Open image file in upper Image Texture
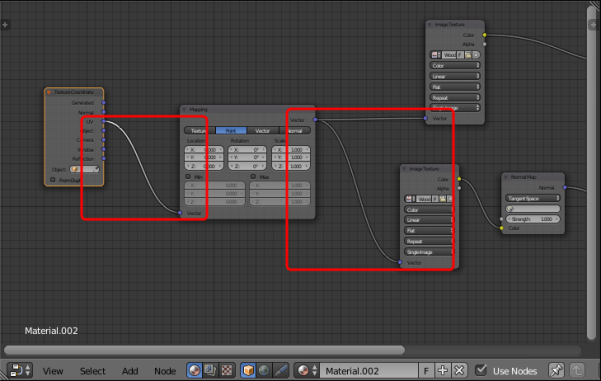The width and height of the screenshot is (601, 381). (468, 55)
